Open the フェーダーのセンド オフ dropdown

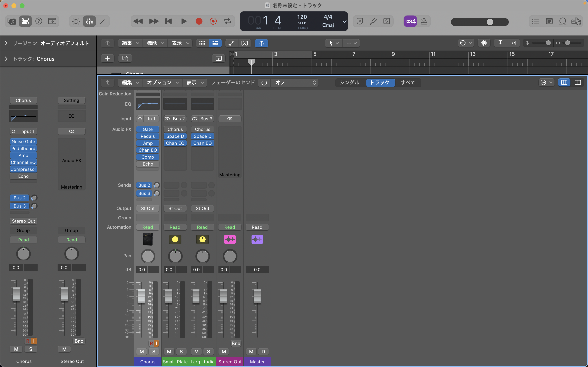(x=294, y=83)
